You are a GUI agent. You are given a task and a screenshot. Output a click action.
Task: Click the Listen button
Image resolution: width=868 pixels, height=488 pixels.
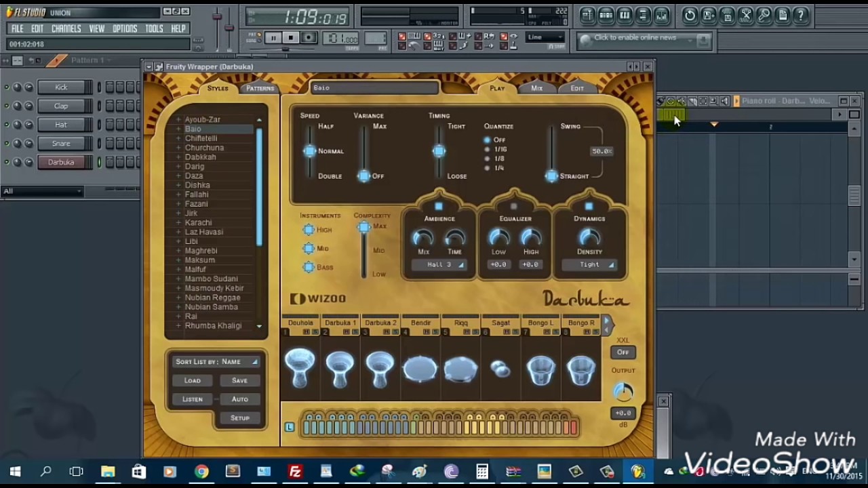point(193,399)
